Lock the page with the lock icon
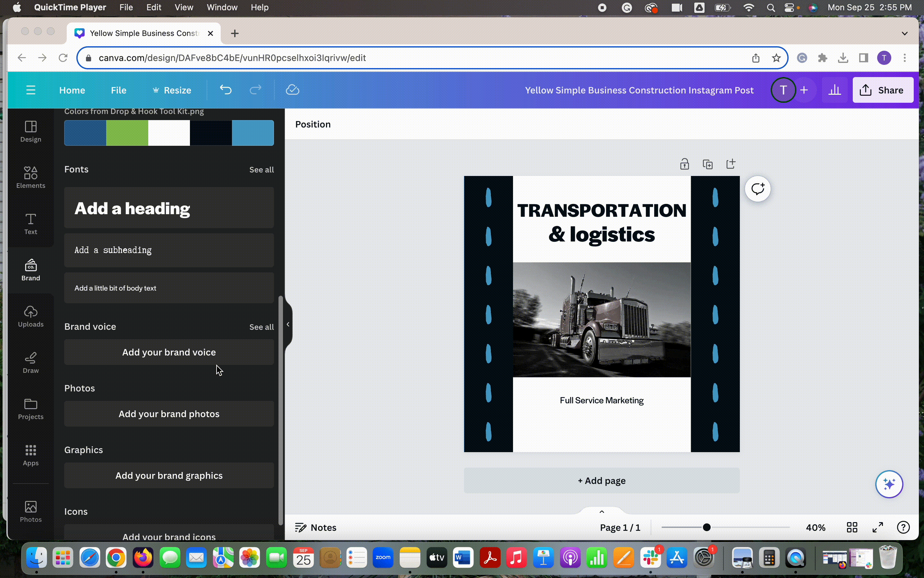 tap(684, 164)
